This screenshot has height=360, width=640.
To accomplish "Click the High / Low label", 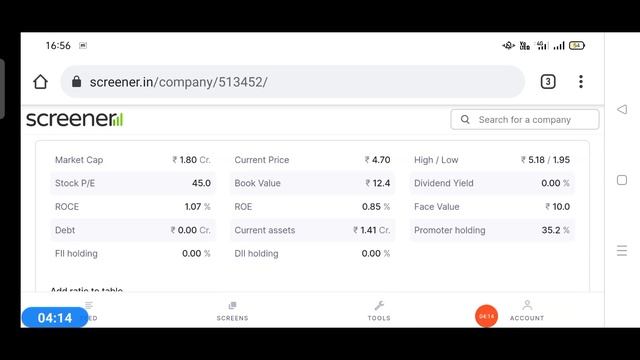I will 436,160.
